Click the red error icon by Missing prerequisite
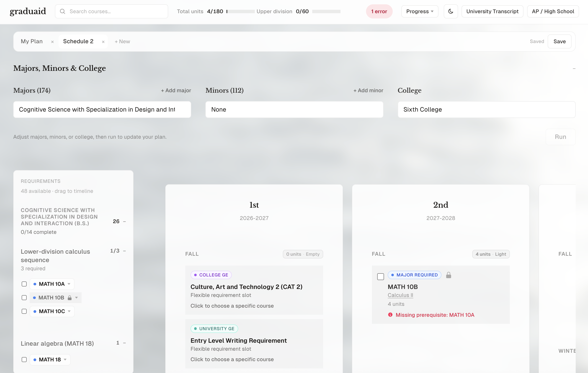The width and height of the screenshot is (588, 373). (390, 315)
